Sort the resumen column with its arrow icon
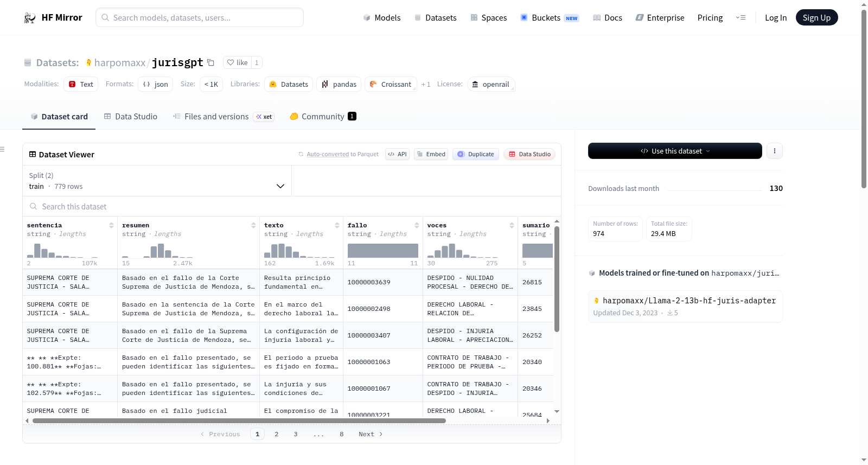The height and width of the screenshot is (465, 868). [x=253, y=225]
